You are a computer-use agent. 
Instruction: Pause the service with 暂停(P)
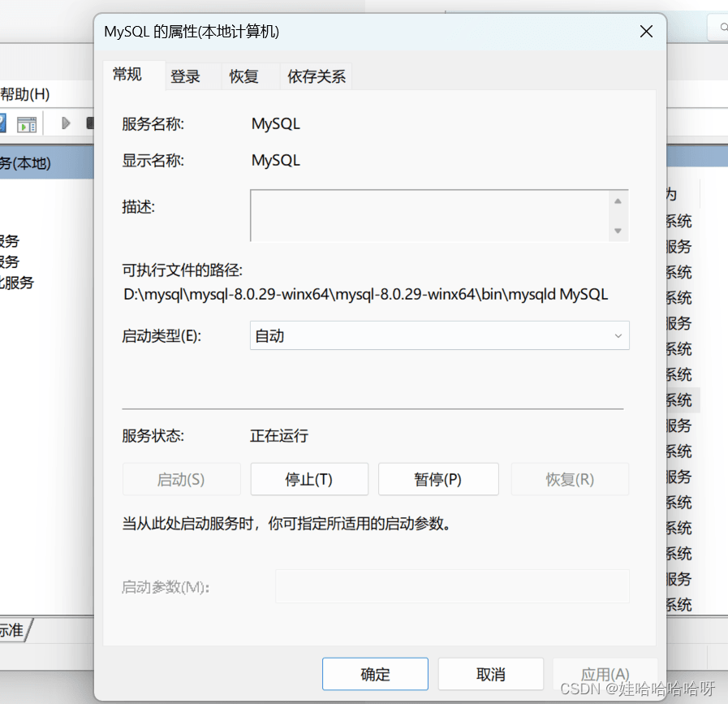click(438, 479)
